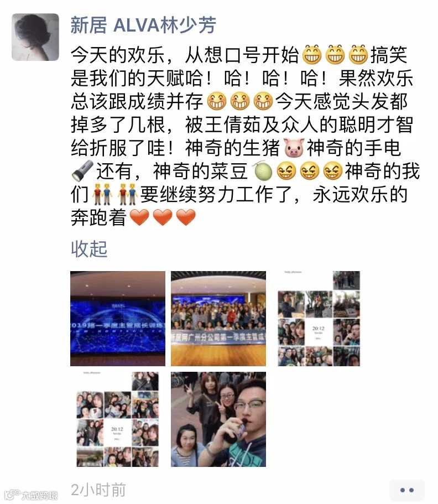View selfie of man drinking from bottle
The width and height of the screenshot is (438, 504).
tap(218, 419)
